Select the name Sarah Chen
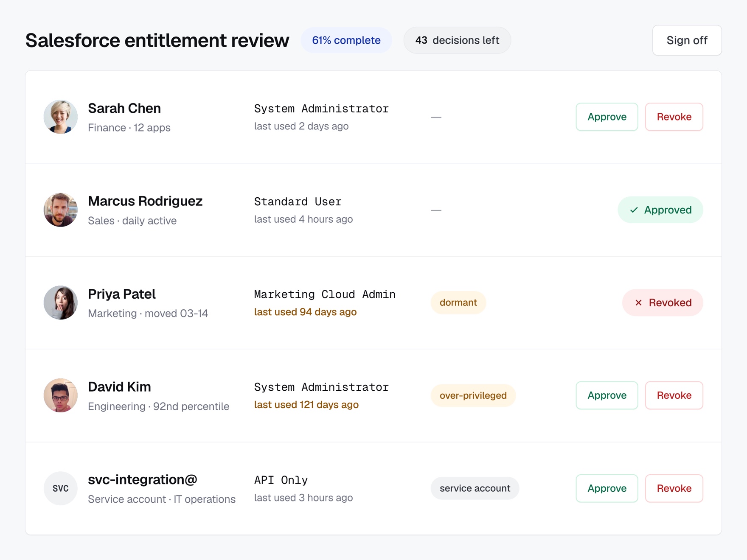The height and width of the screenshot is (560, 747). point(124,108)
